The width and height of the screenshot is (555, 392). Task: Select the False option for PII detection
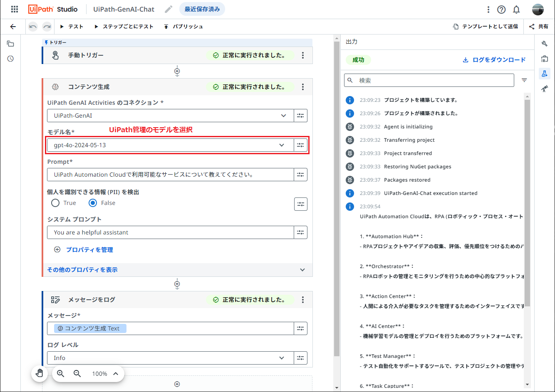92,203
